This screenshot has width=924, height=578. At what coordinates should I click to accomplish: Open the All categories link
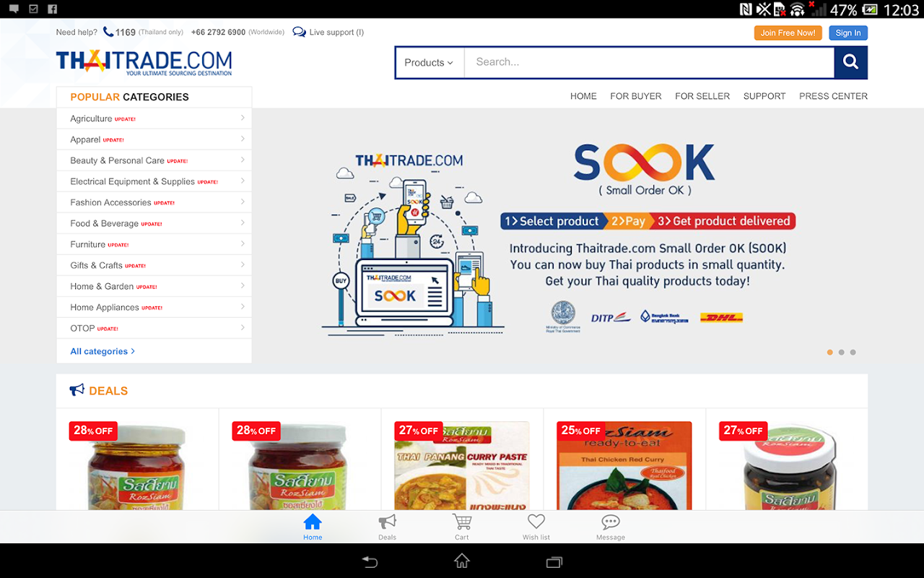tap(103, 351)
